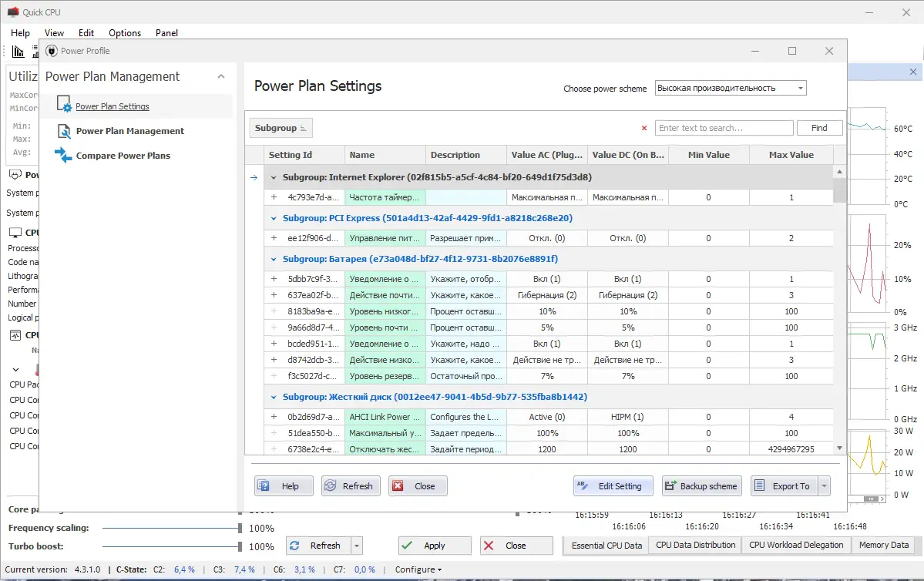Click the Refresh button in Power Profile
The width and height of the screenshot is (924, 581).
tap(351, 486)
